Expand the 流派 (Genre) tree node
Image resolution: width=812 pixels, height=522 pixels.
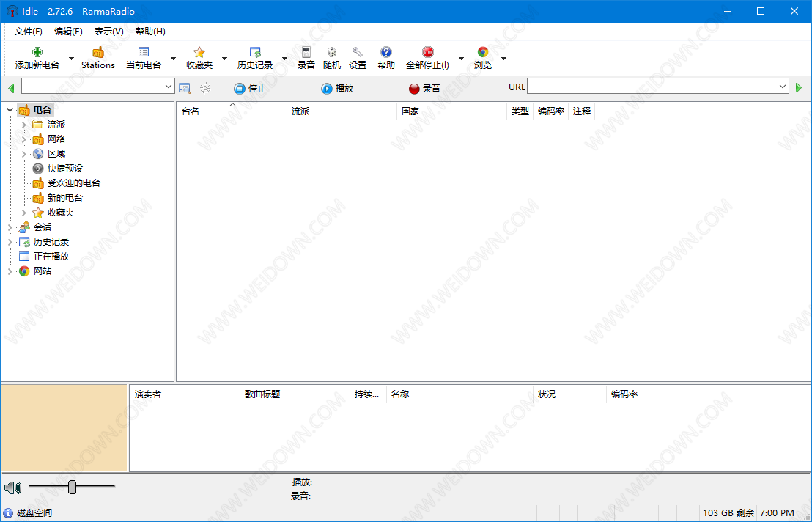pyautogui.click(x=23, y=125)
